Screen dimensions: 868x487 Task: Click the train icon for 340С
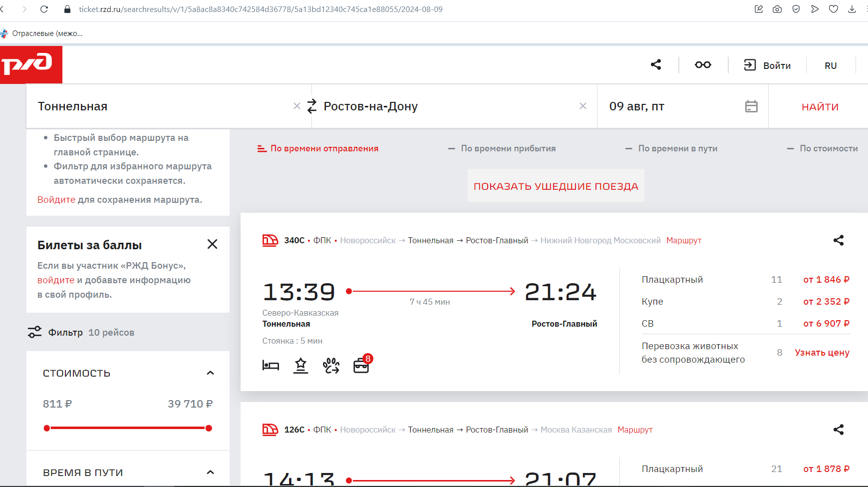pyautogui.click(x=270, y=240)
